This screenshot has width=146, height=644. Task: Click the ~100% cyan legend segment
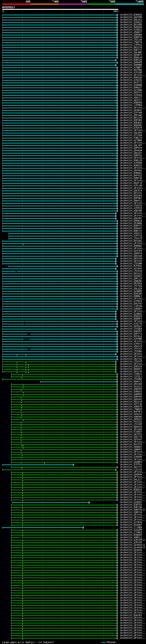tap(130, 4)
